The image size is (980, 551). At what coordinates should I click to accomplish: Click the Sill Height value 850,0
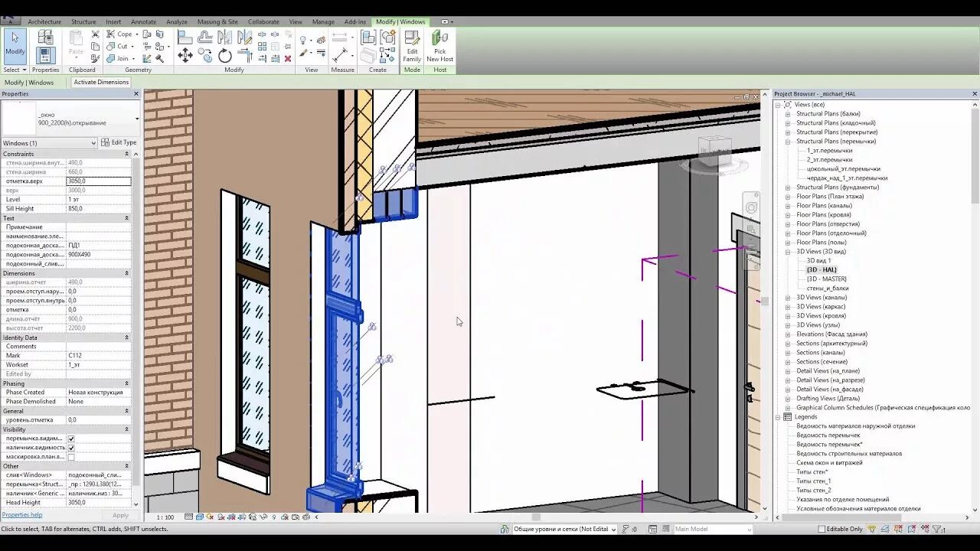tap(99, 209)
